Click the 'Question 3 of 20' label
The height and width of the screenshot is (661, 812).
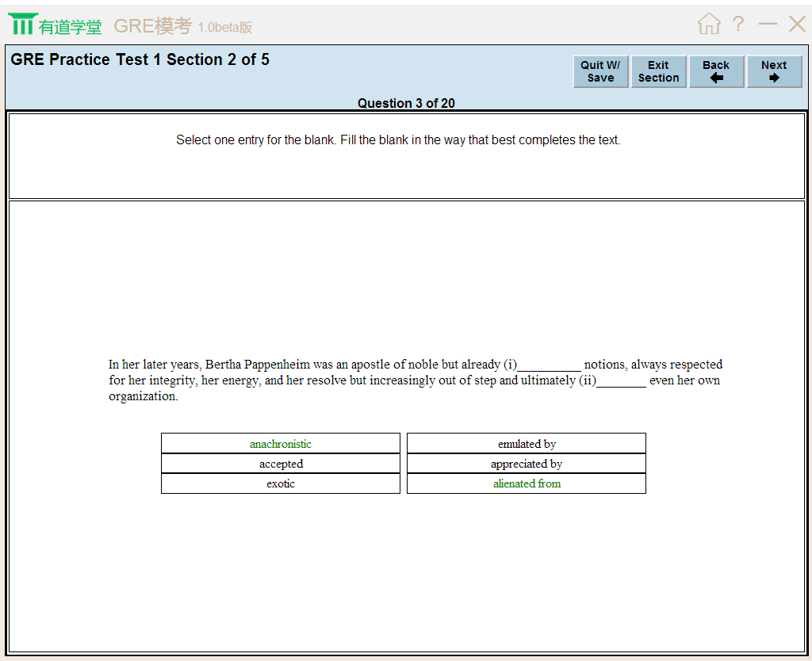[406, 103]
